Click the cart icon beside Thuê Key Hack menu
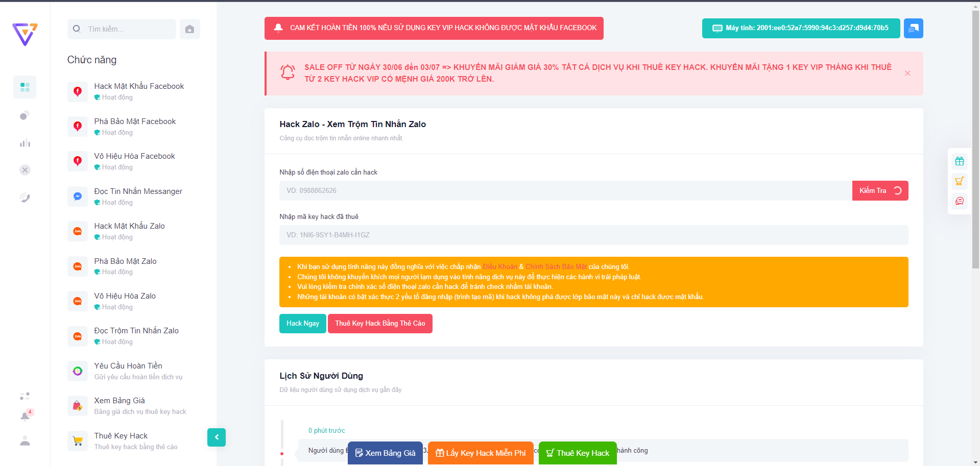980x466 pixels. pos(78,441)
